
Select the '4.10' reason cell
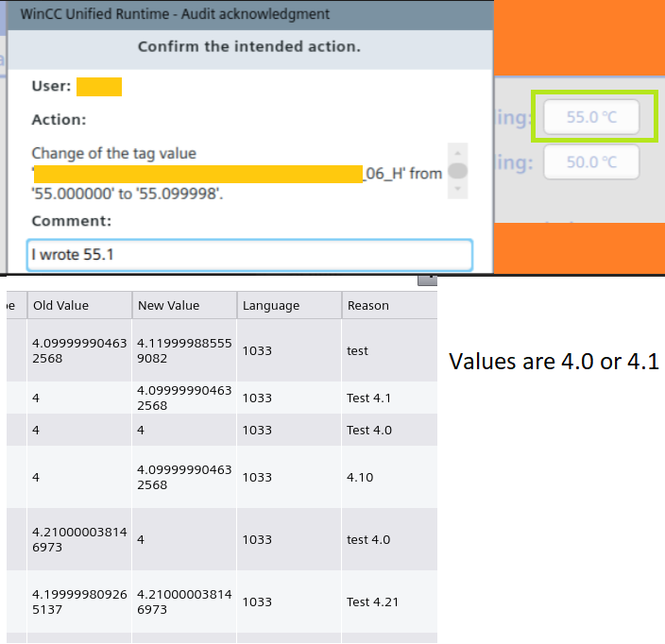coord(389,478)
